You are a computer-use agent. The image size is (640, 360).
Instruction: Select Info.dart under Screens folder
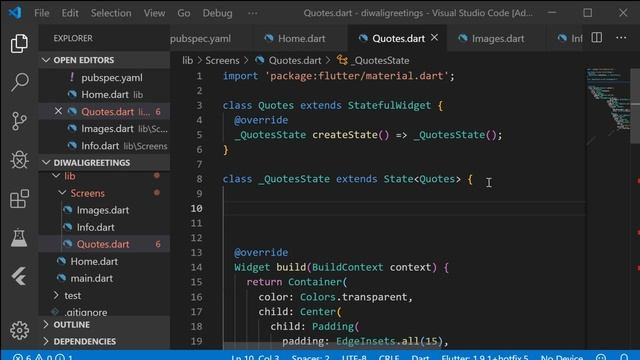point(96,227)
